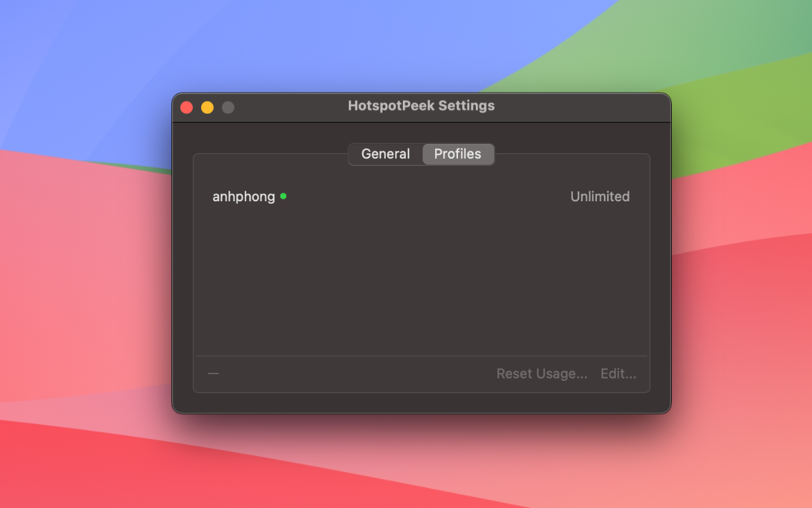Click Edit to modify the anhphong profile
This screenshot has height=508, width=812.
click(x=618, y=373)
